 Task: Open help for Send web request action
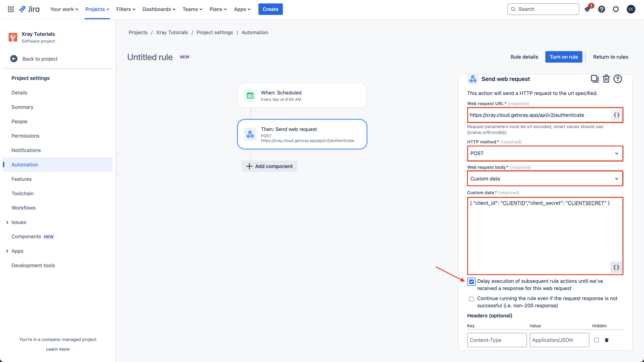click(x=618, y=79)
